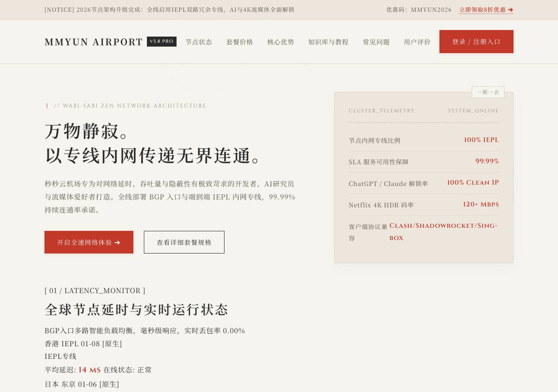Screen dimensions: 558x392
Task: Click the 100% IEPL value
Action: (481, 140)
